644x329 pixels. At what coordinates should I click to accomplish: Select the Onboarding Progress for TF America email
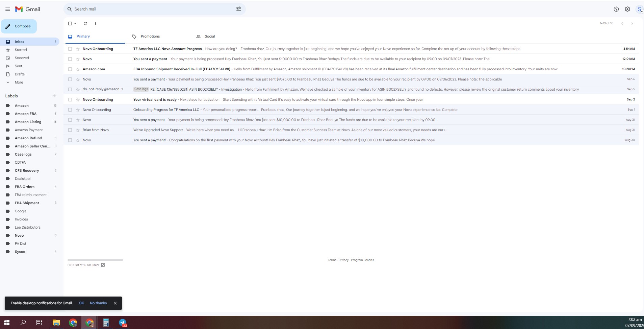[x=70, y=110]
